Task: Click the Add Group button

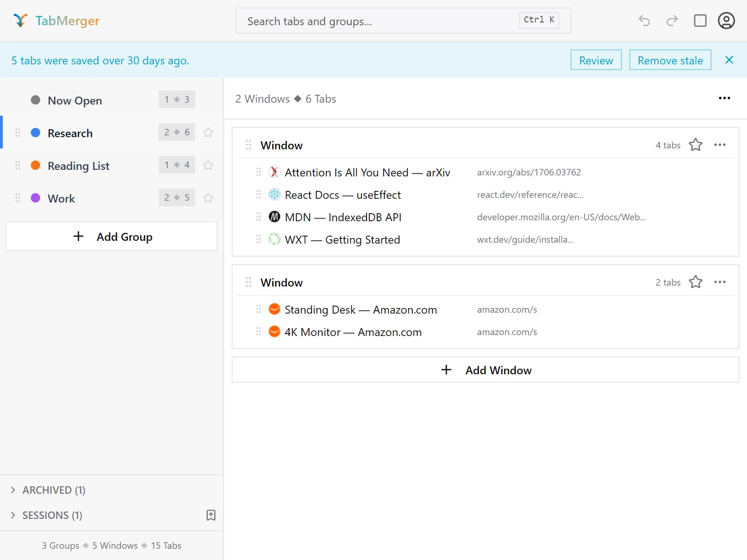Action: [x=112, y=236]
